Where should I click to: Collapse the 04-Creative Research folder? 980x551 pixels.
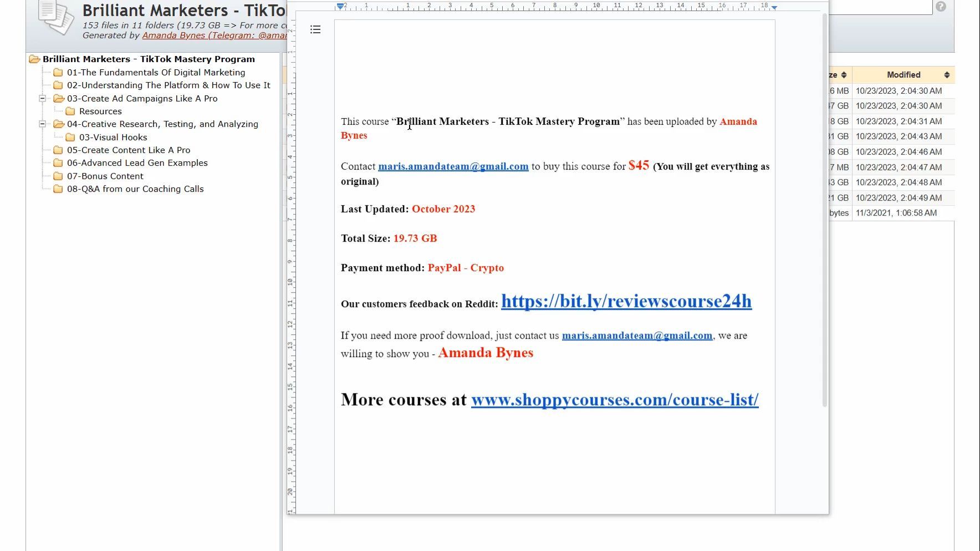point(42,124)
